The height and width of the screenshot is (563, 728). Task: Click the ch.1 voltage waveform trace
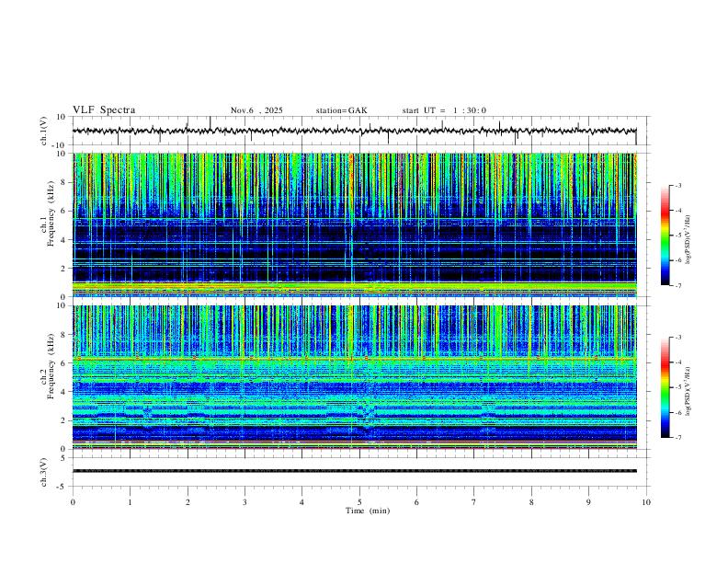coord(355,131)
